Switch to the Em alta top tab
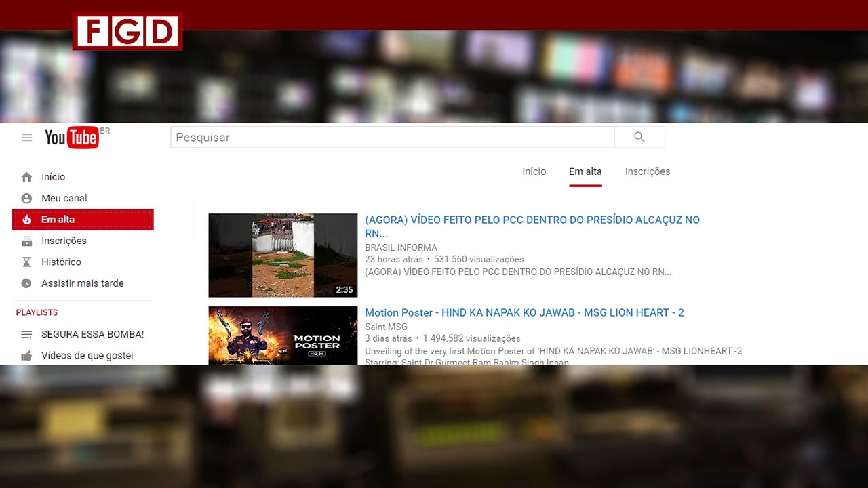868x488 pixels. (x=585, y=171)
